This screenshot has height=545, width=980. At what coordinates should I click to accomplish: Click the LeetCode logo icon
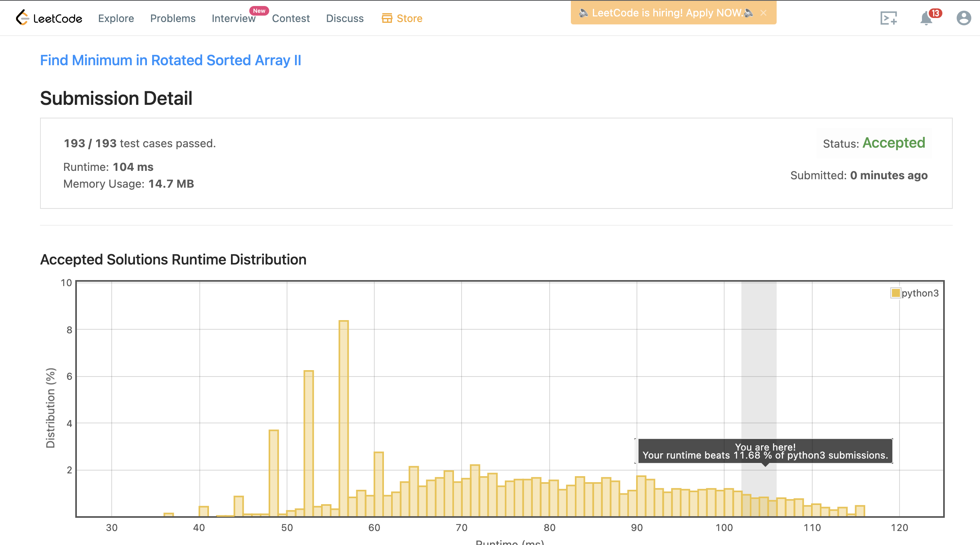(22, 18)
